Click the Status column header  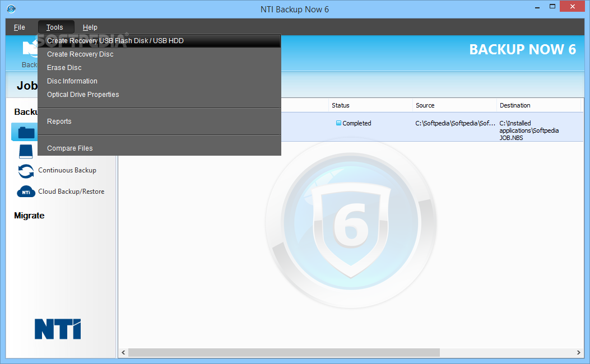point(370,105)
